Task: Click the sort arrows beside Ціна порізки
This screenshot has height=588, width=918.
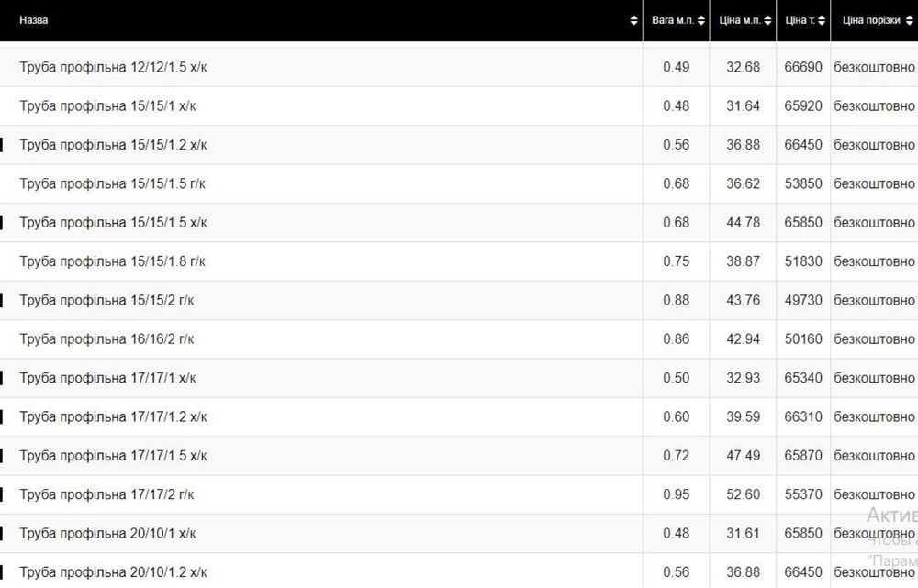Action: coord(910,20)
